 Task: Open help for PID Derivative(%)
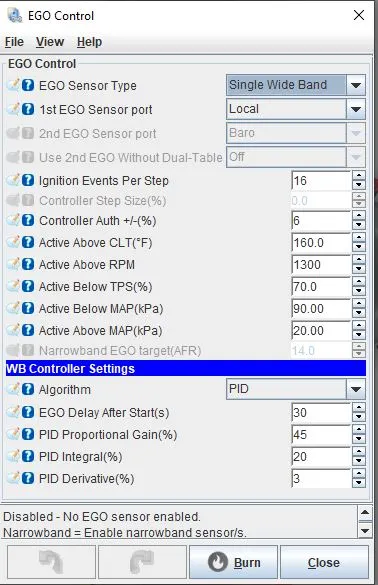[28, 478]
